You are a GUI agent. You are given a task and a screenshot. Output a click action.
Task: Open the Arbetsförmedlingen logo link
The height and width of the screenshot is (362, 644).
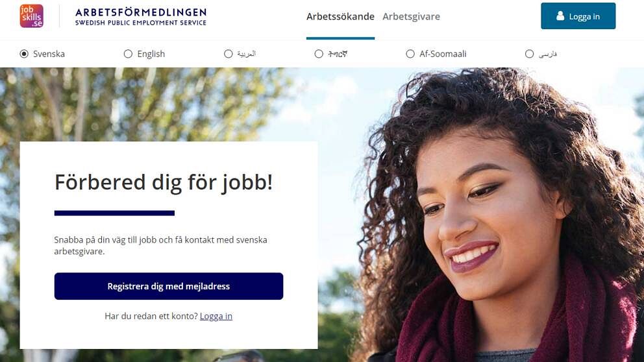tap(141, 17)
